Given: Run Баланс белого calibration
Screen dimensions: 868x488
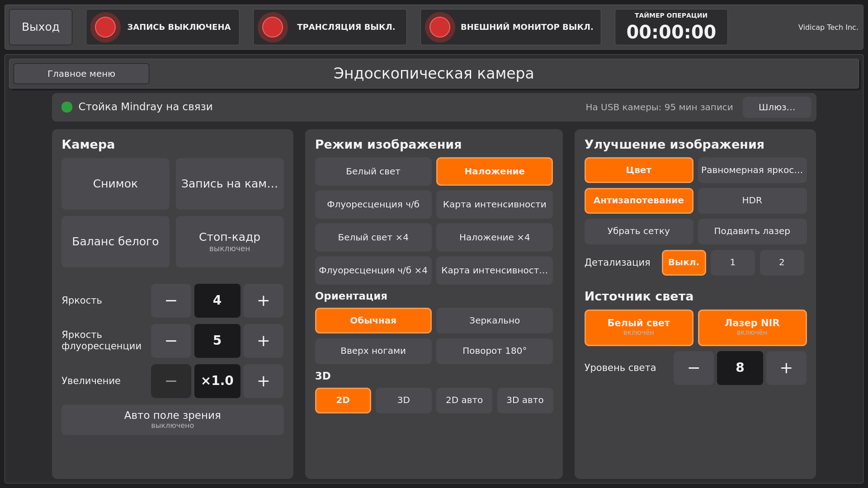Looking at the screenshot, I should (x=115, y=242).
